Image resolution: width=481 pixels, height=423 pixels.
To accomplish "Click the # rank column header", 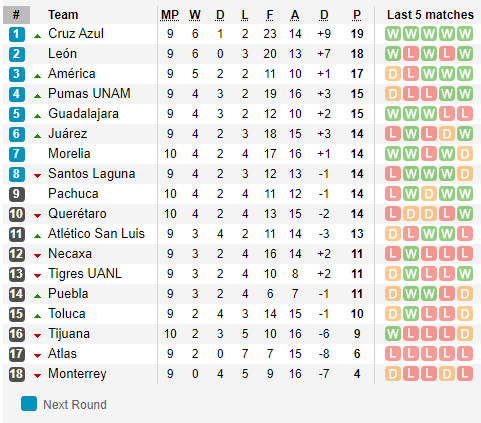I will (16, 15).
